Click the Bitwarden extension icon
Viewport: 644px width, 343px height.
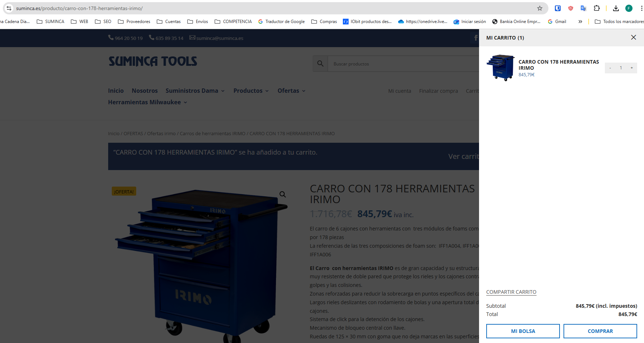[557, 8]
